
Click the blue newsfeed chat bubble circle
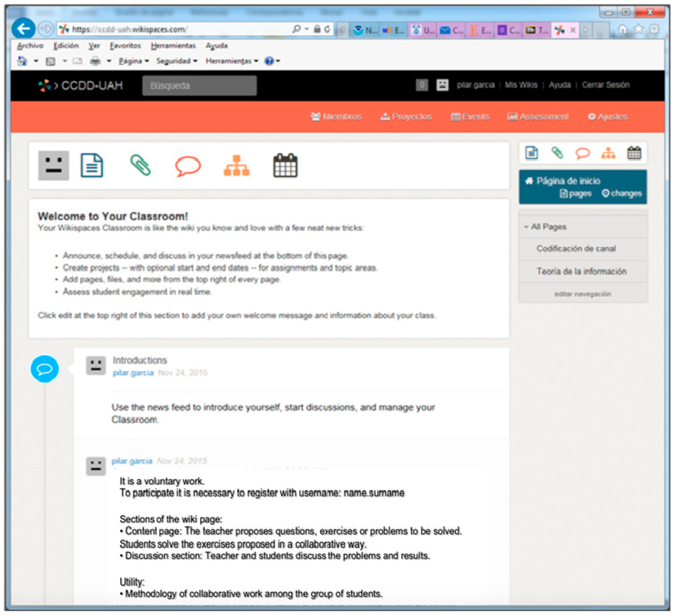[x=45, y=369]
